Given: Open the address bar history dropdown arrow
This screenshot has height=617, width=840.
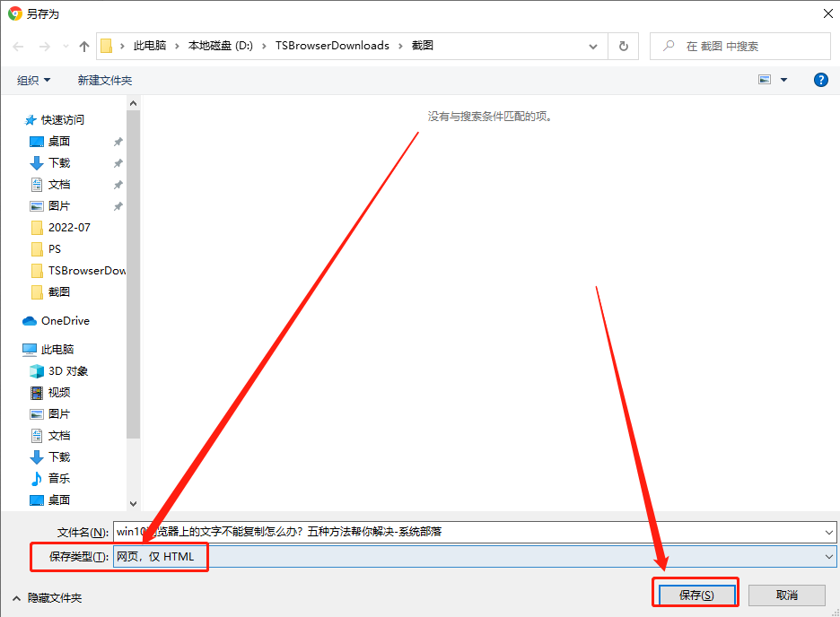Looking at the screenshot, I should click(592, 47).
